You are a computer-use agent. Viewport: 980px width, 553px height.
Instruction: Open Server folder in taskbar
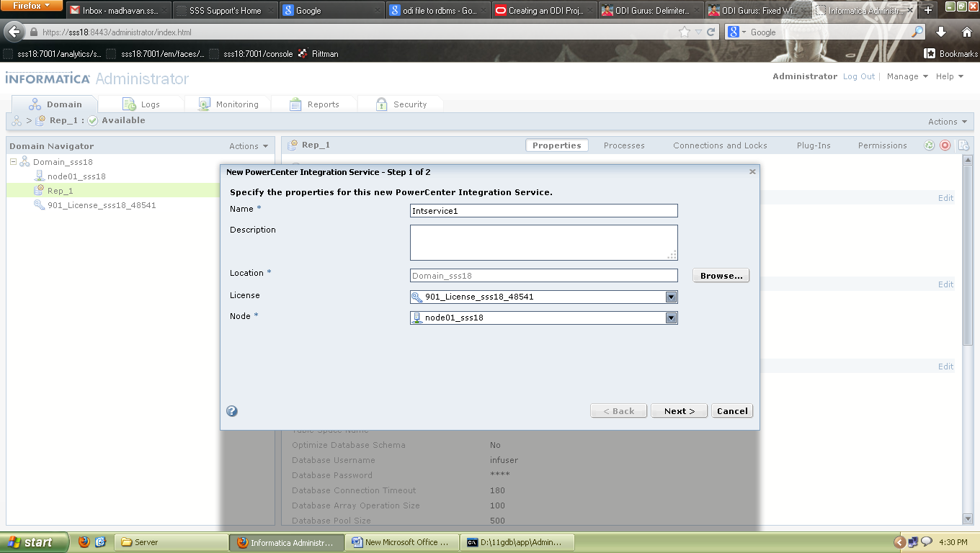coord(171,542)
